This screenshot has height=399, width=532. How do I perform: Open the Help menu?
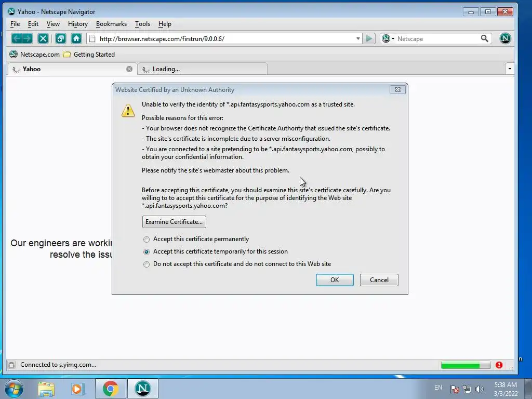pos(165,24)
